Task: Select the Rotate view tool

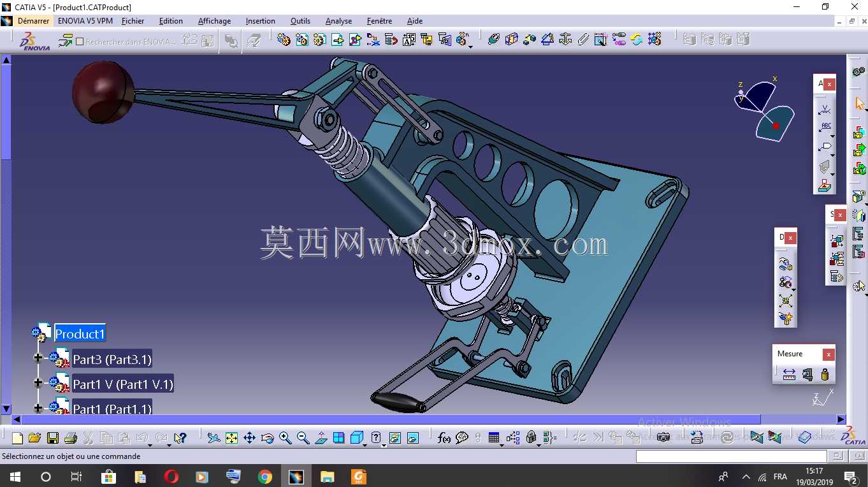Action: pos(268,438)
